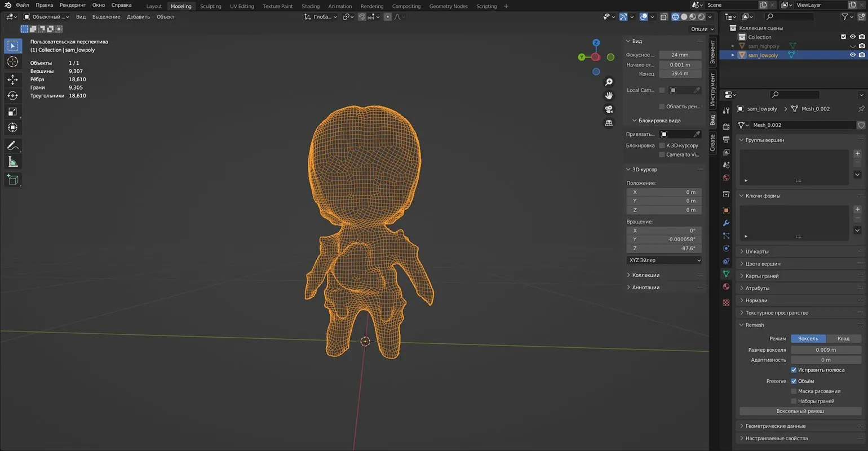Hide sam_lowpoly with eye icon

852,55
